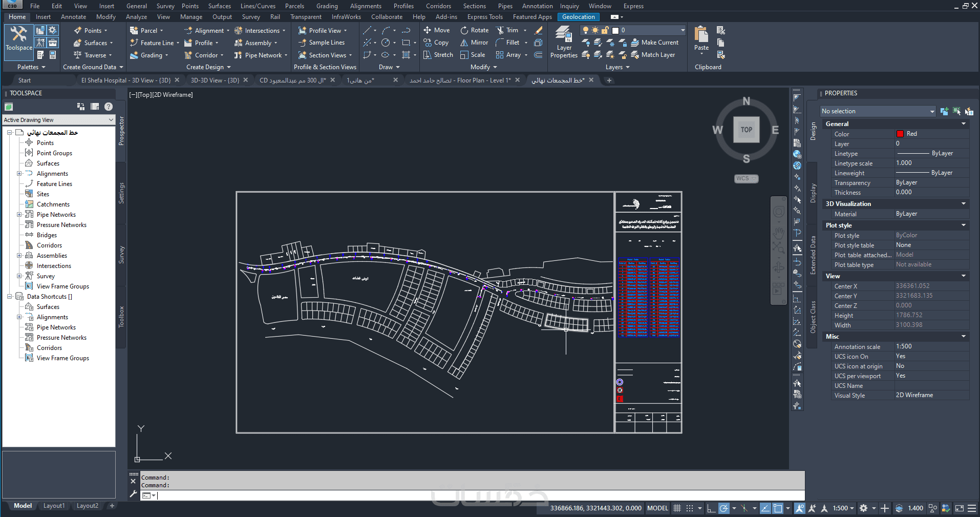Click the Rotate tool icon
The height and width of the screenshot is (517, 980).
coord(464,30)
